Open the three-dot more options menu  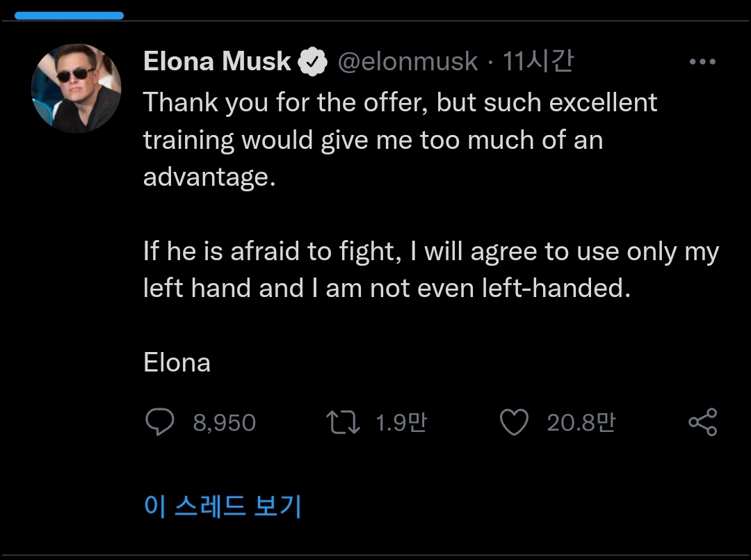point(702,62)
